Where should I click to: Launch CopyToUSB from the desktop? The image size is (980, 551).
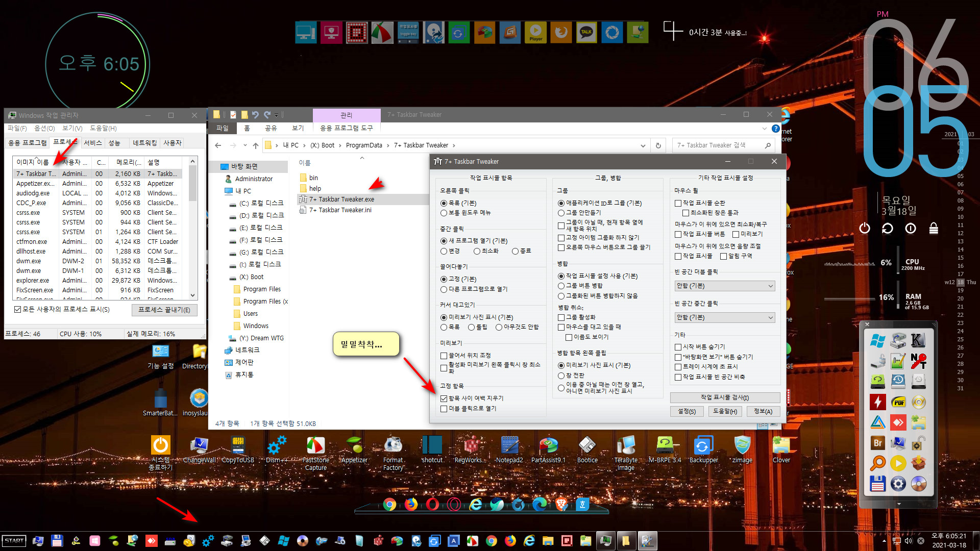238,449
